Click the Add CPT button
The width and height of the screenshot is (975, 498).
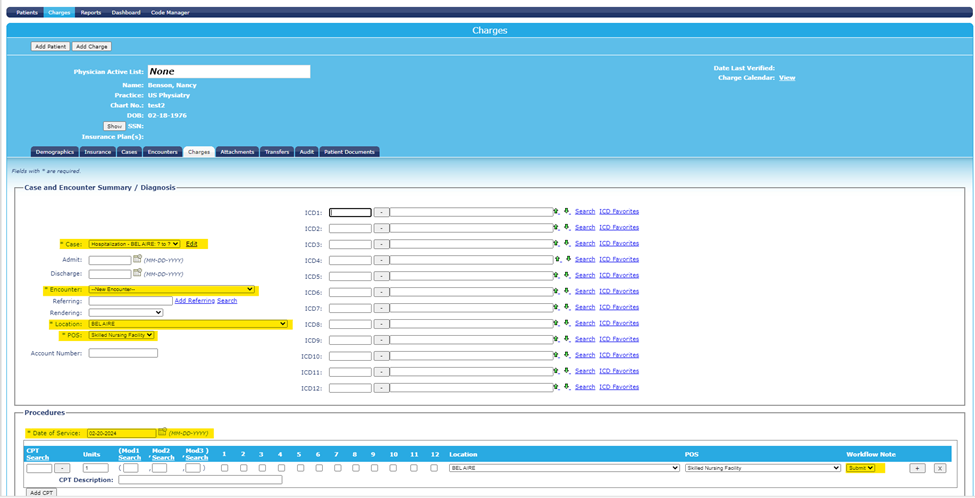42,492
